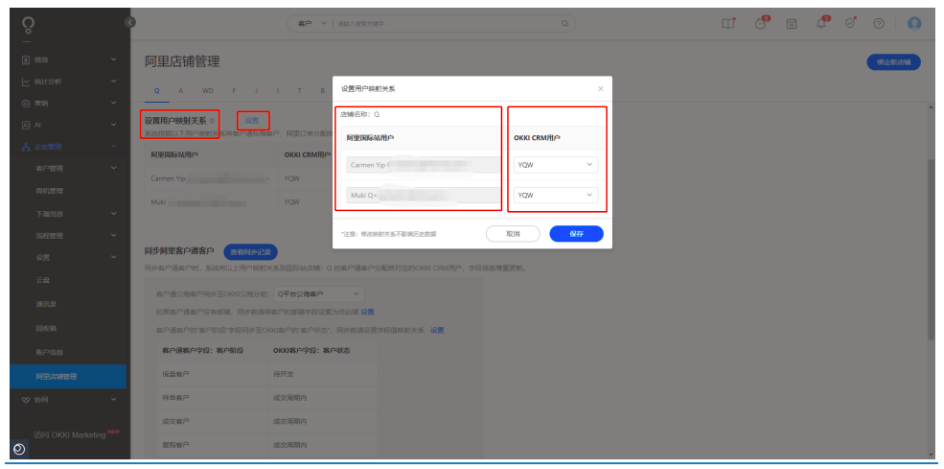Click the Muki Q disabled field in dialog
Screen dimensions: 944x469
click(x=423, y=195)
